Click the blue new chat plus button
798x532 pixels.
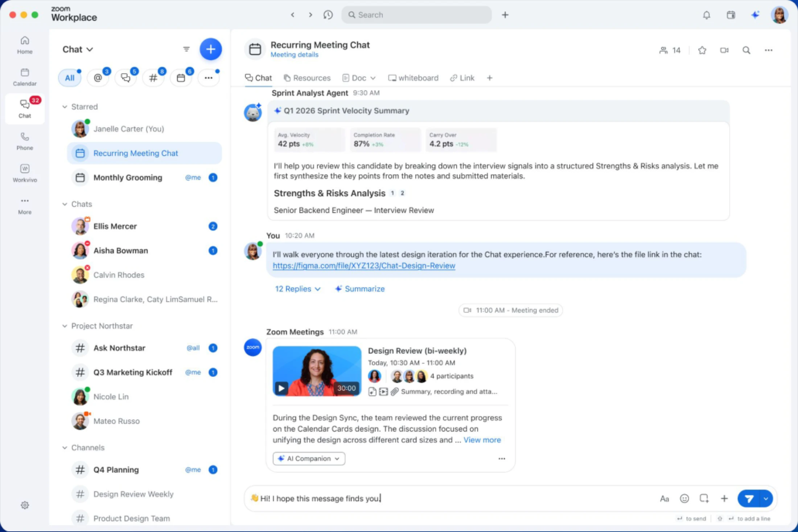210,49
